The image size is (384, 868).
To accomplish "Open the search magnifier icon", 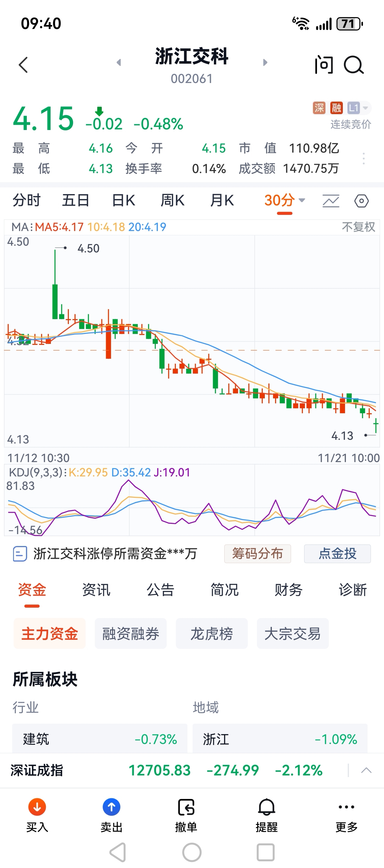I will pos(354,65).
